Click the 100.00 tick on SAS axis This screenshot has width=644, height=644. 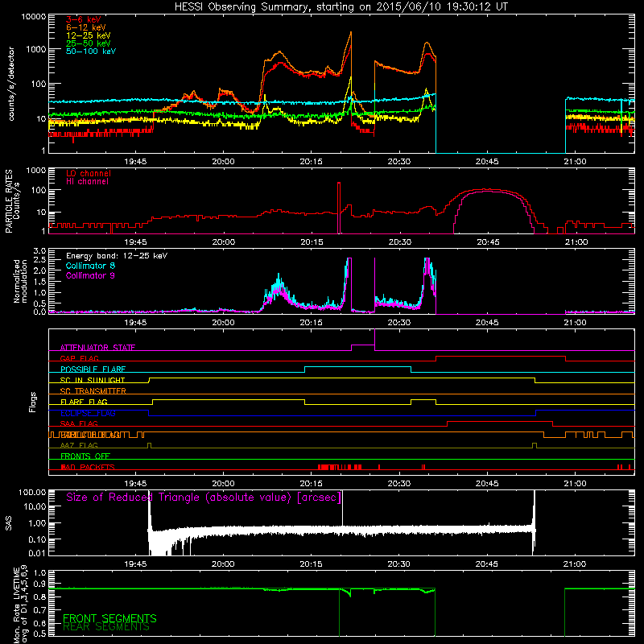tap(32, 493)
